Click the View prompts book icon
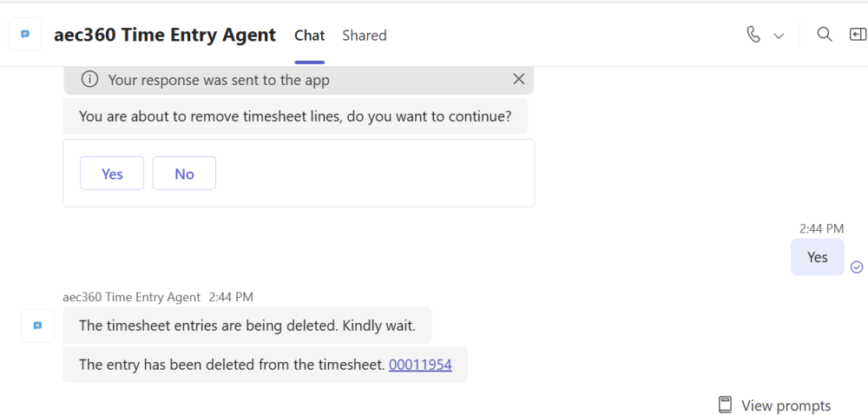Screen dimensions: 868x415 (x=726, y=405)
